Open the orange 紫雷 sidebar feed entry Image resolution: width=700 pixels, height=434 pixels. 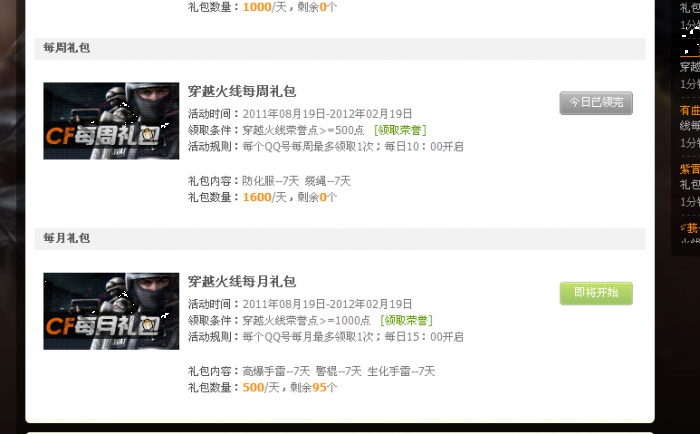pyautogui.click(x=690, y=169)
